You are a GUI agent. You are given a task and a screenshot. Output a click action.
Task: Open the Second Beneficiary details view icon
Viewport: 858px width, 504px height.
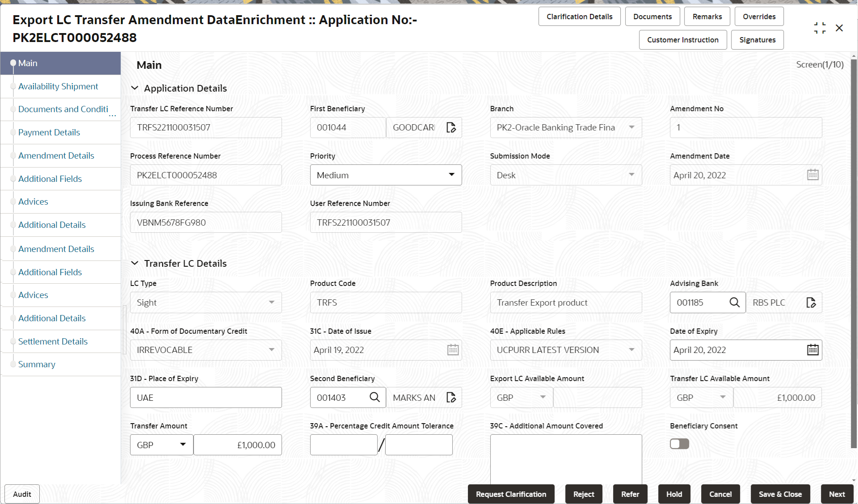click(451, 397)
